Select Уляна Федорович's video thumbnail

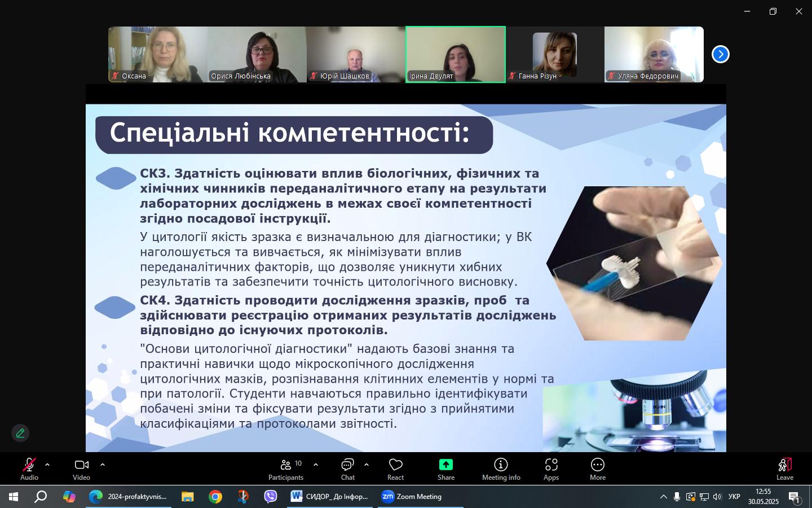(x=654, y=54)
